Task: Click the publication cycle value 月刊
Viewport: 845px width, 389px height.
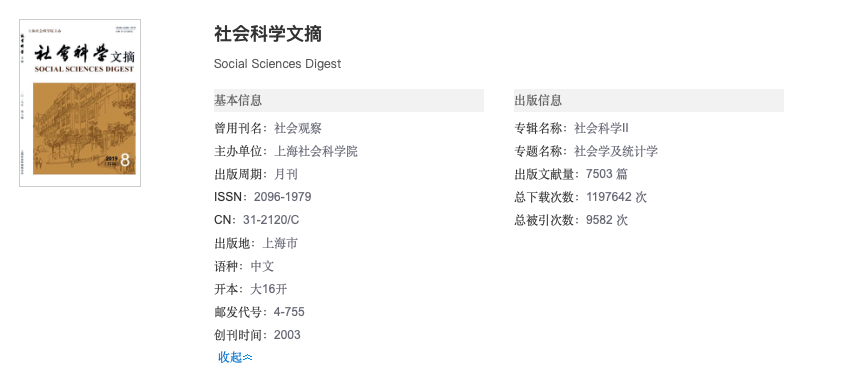Action: click(286, 174)
